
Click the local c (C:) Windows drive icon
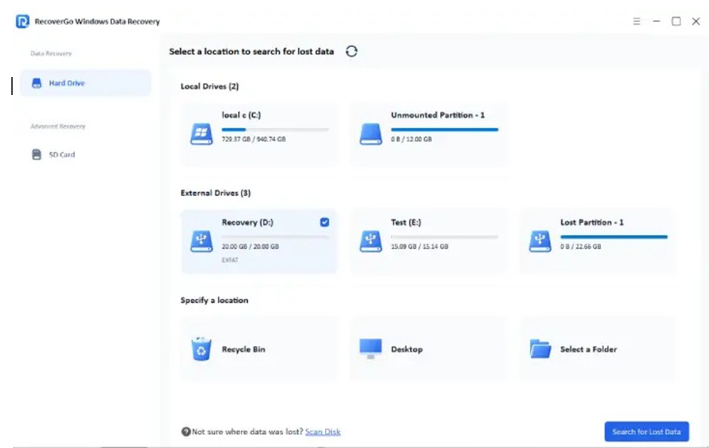pyautogui.click(x=201, y=134)
